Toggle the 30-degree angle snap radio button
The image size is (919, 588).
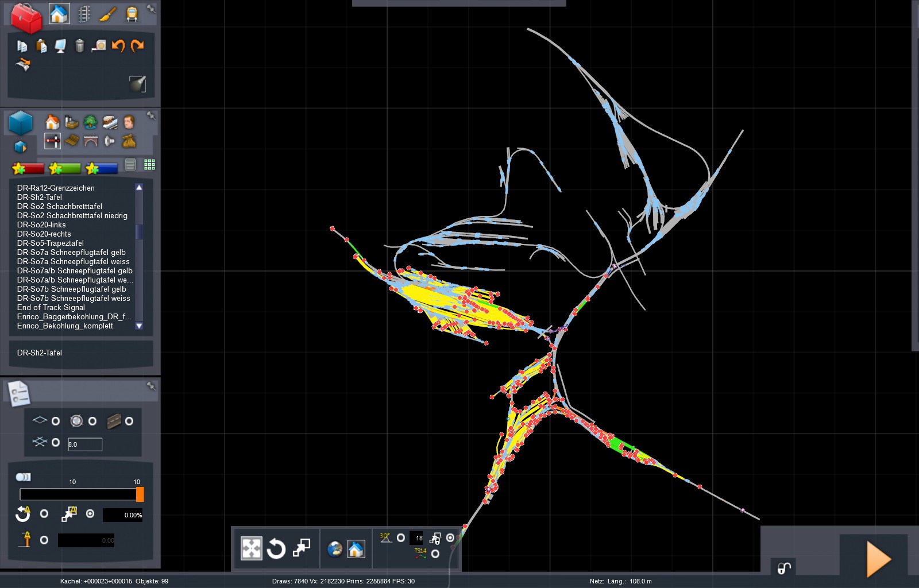[x=401, y=538]
